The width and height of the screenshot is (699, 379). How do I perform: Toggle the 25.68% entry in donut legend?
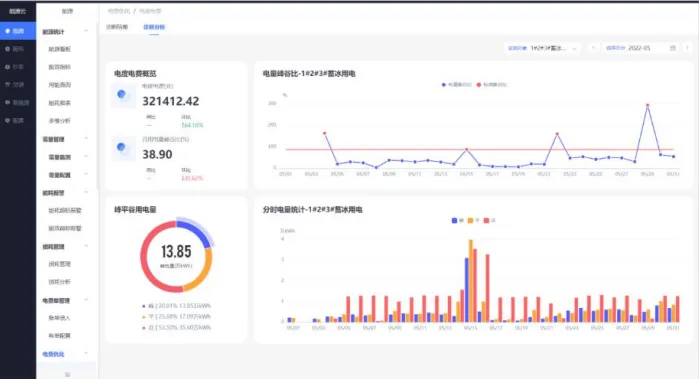176,317
